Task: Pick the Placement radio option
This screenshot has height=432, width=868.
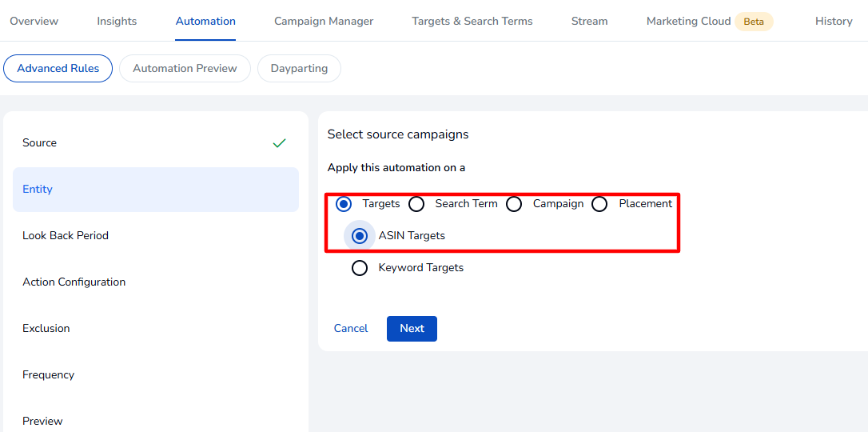Action: tap(599, 204)
